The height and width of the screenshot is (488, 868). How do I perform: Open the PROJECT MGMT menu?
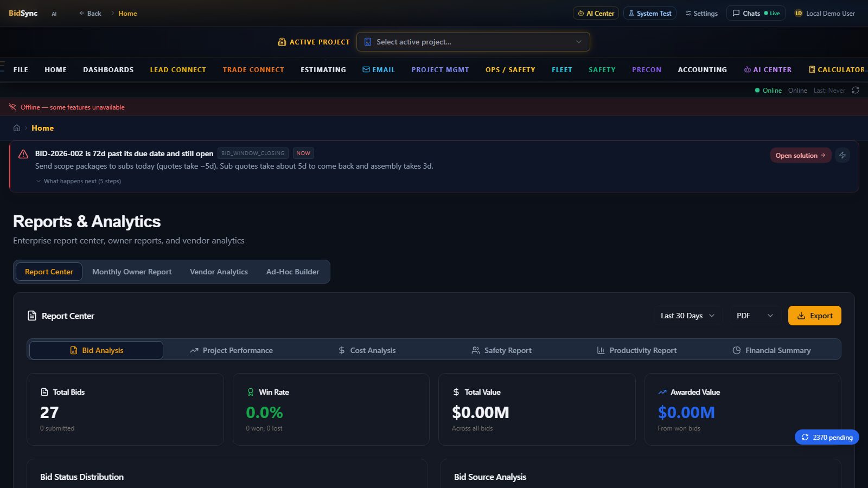[x=440, y=69]
